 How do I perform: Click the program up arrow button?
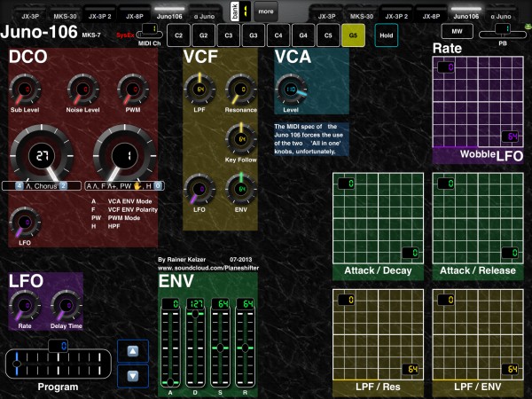click(x=133, y=351)
